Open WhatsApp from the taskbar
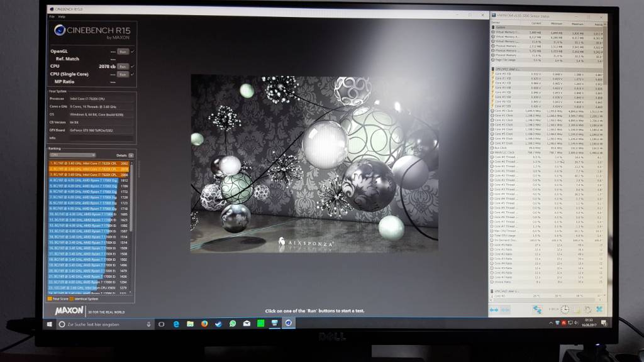 233,324
